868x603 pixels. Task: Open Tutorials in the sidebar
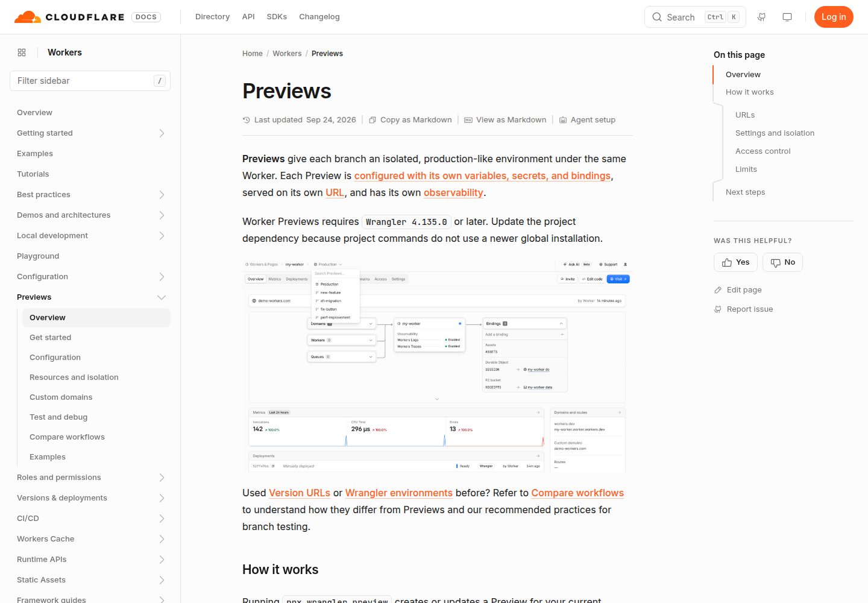coord(33,174)
